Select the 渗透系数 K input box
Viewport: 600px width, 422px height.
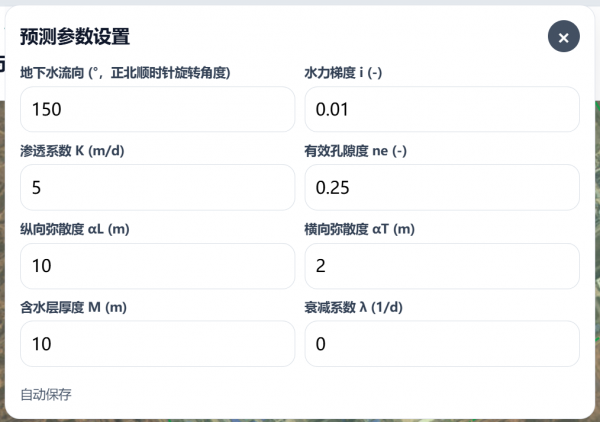click(157, 187)
